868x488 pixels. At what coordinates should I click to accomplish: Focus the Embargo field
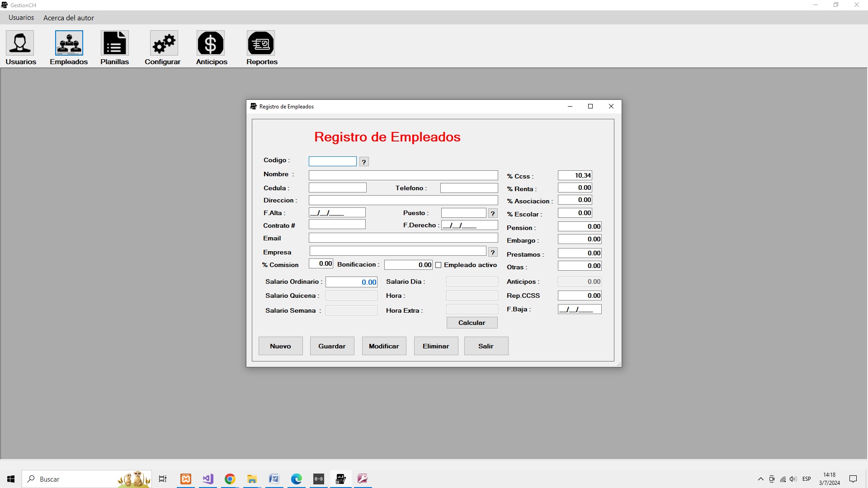580,239
